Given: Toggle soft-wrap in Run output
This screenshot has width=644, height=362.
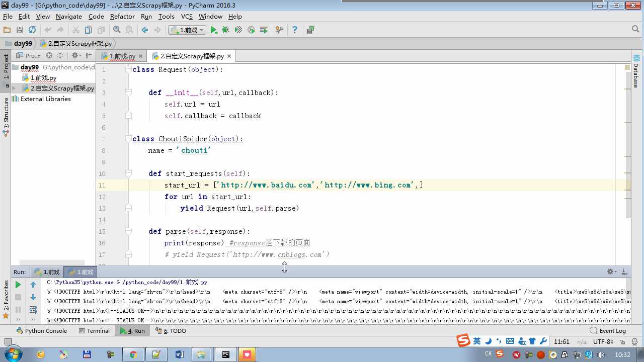Looking at the screenshot, I should point(33,310).
